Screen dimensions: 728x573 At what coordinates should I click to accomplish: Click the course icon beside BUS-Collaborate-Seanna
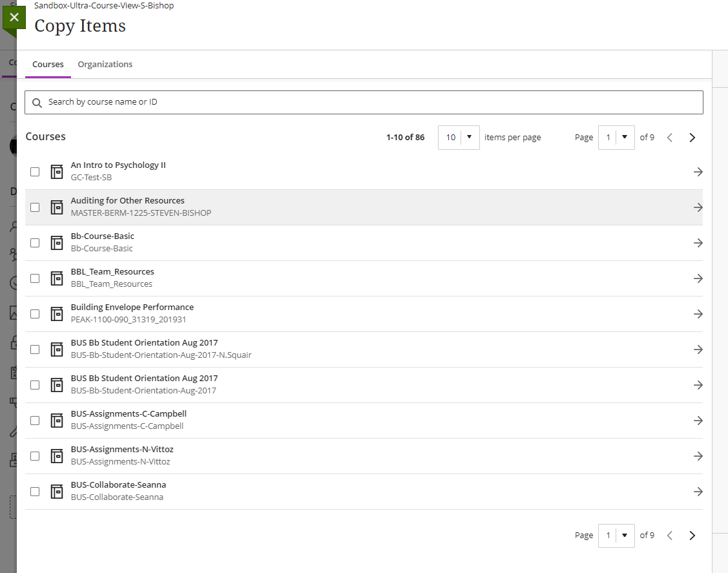pyautogui.click(x=56, y=491)
